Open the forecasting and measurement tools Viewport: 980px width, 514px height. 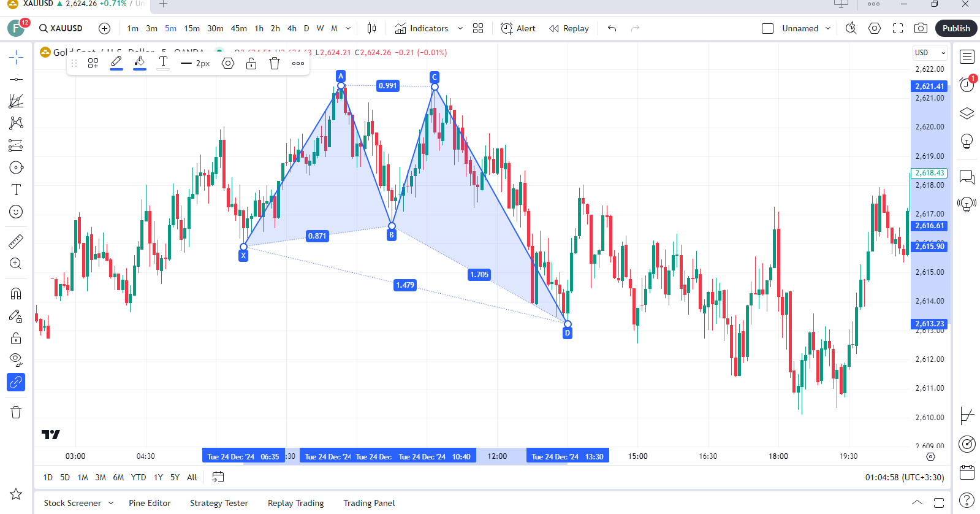(16, 145)
